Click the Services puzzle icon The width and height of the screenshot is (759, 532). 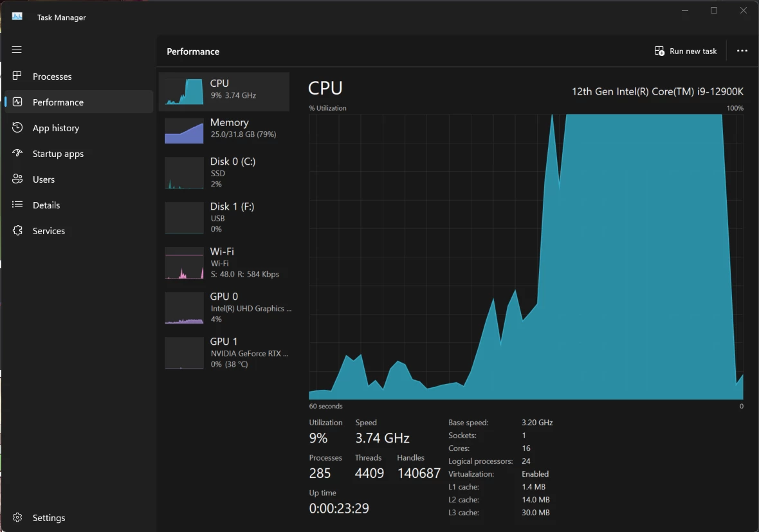point(17,230)
